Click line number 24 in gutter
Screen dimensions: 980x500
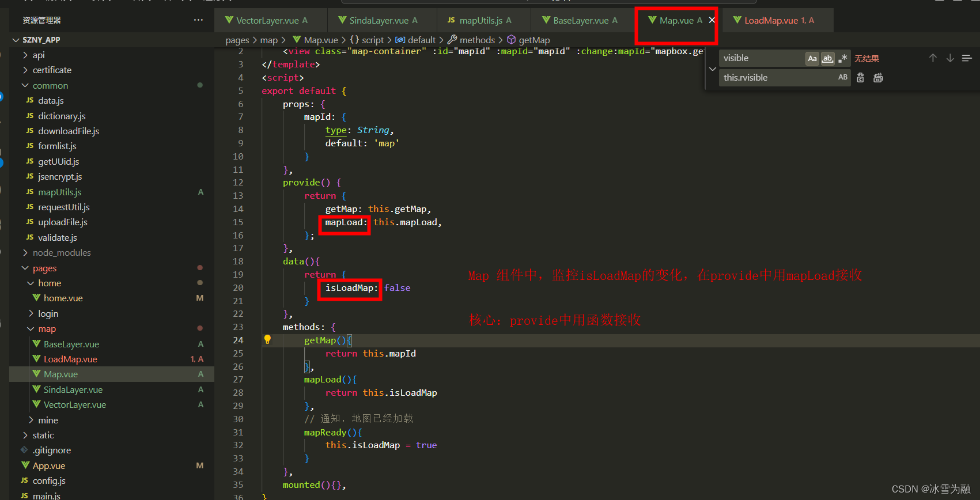[238, 340]
